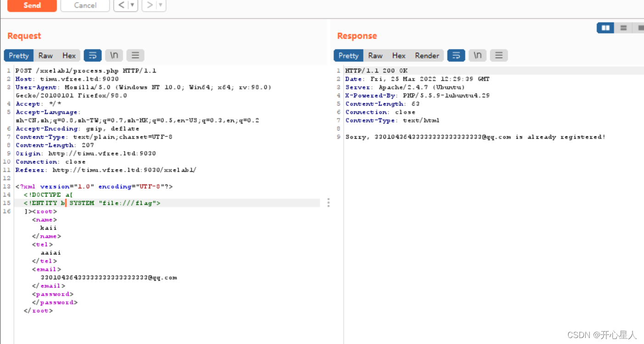Click response Content-Length: 63 header
Screen dimensions: 644x344
tap(382, 104)
